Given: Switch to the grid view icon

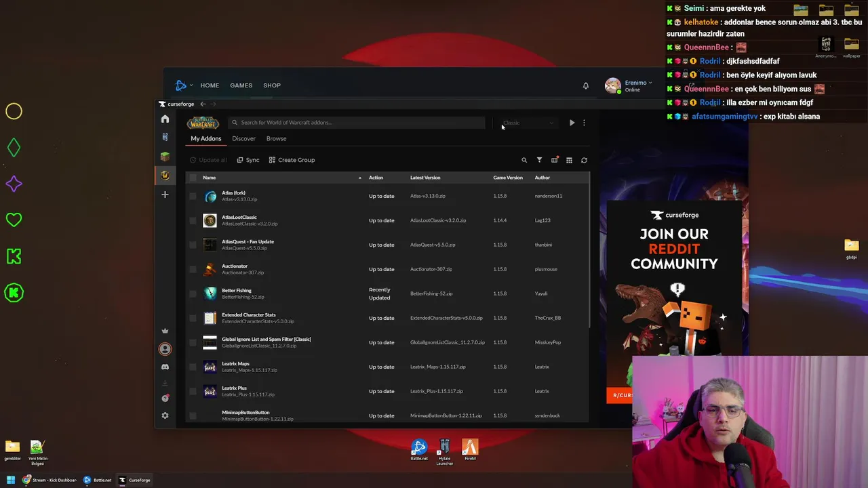Looking at the screenshot, I should (x=569, y=160).
